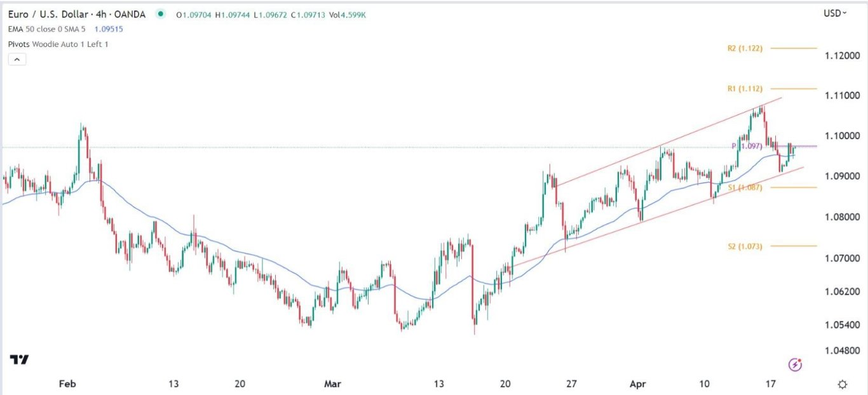Select the EMA 50 indicator legend
Viewport: 868px width, 395px height.
pos(48,29)
